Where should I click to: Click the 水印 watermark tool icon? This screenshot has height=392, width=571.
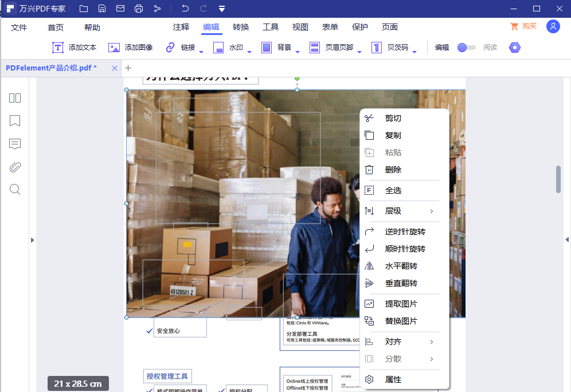(x=218, y=48)
